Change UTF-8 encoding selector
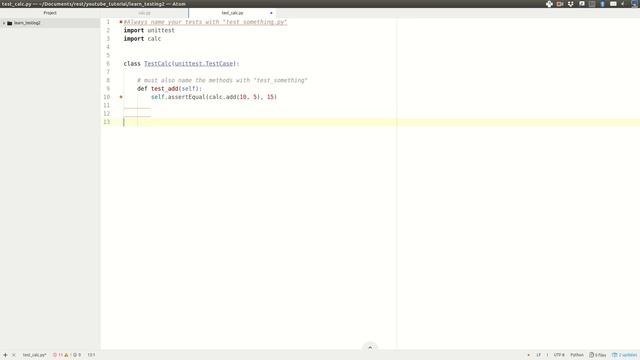This screenshot has width=640, height=360. coord(559,355)
